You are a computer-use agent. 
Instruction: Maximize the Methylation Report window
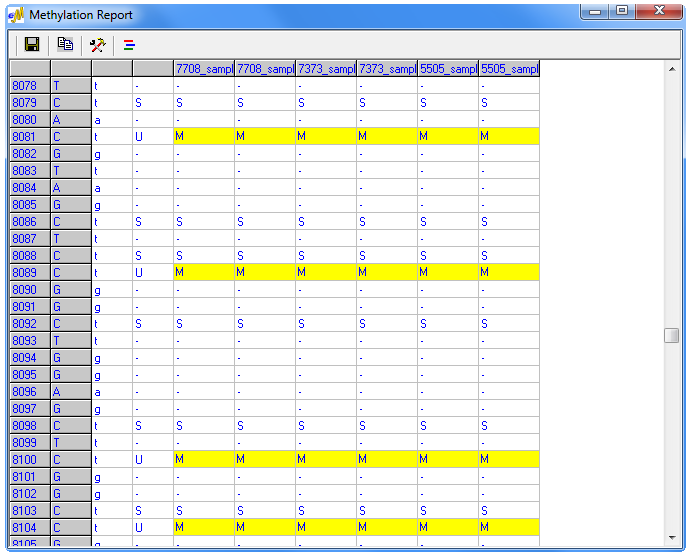tap(622, 11)
